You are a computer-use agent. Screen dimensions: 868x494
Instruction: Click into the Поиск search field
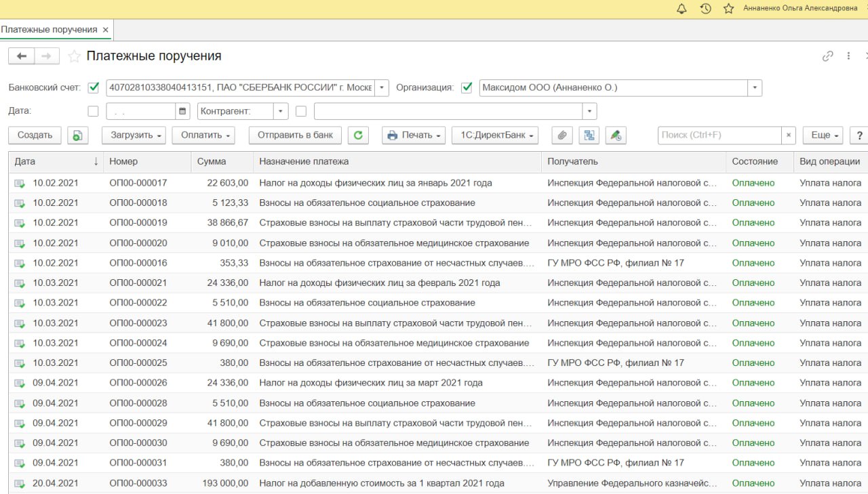click(x=719, y=135)
